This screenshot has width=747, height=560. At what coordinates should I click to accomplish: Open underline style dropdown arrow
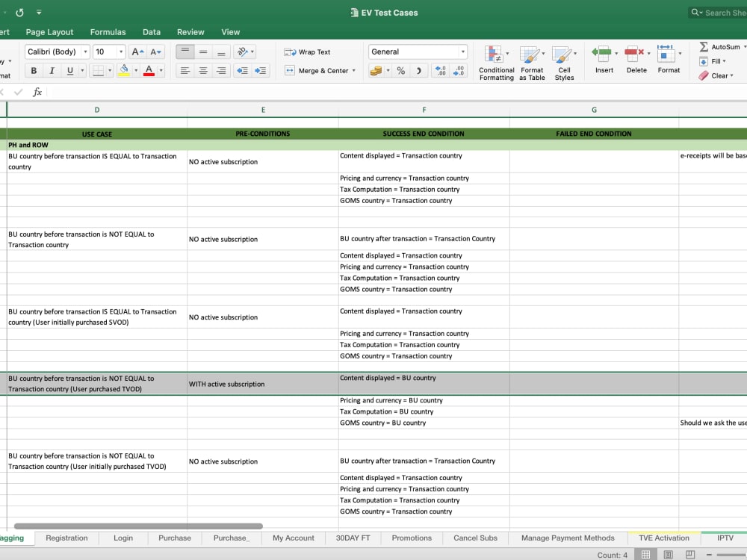82,70
